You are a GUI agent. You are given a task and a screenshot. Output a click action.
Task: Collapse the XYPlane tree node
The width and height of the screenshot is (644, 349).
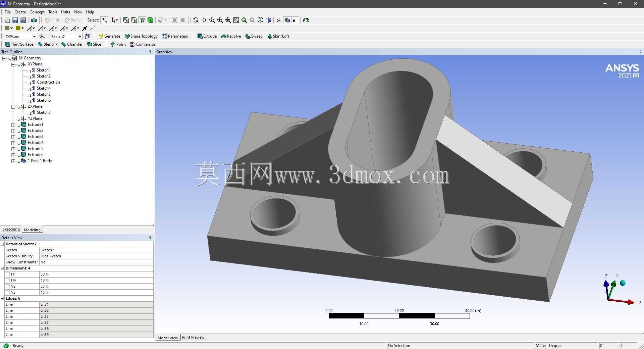click(13, 64)
